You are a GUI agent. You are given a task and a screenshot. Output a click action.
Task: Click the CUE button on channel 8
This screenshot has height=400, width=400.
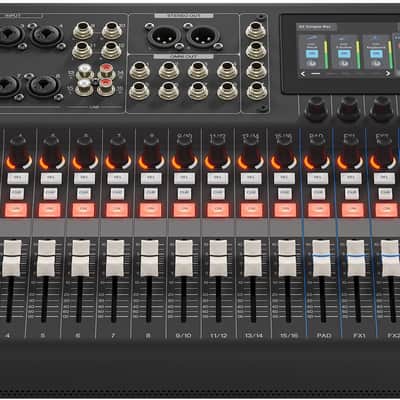click(151, 193)
